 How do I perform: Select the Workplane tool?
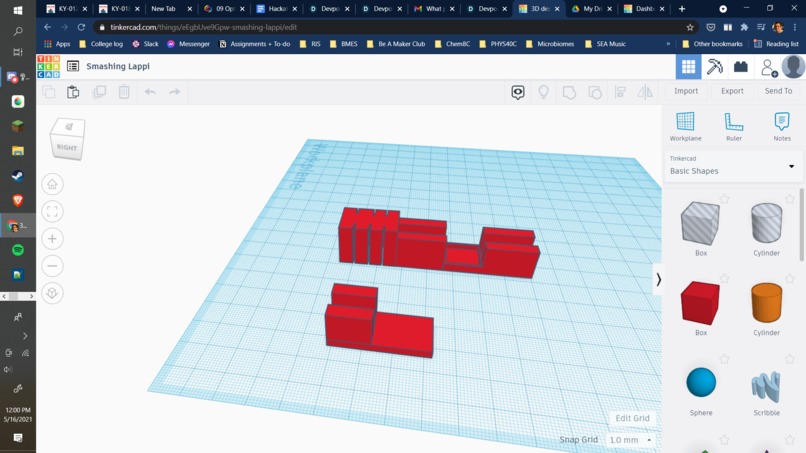(685, 126)
